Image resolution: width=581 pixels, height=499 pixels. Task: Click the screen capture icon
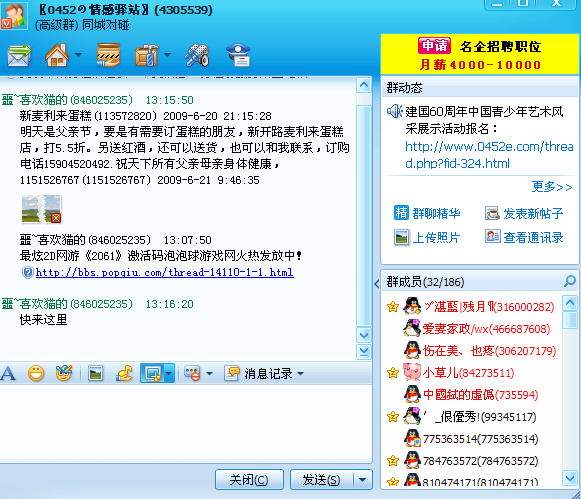153,373
